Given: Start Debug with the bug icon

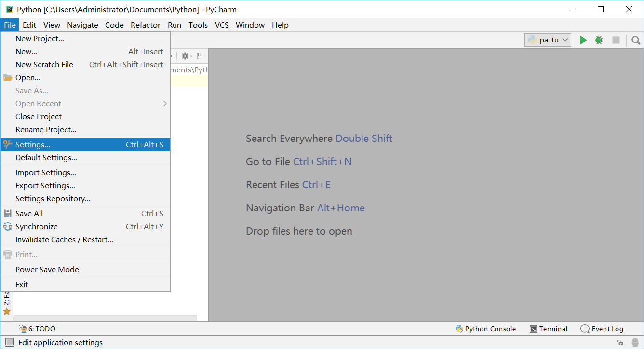Looking at the screenshot, I should pyautogui.click(x=599, y=40).
